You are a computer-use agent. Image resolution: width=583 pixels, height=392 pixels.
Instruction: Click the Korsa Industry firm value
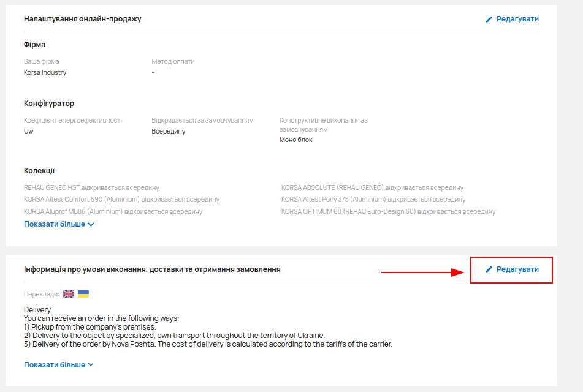45,72
